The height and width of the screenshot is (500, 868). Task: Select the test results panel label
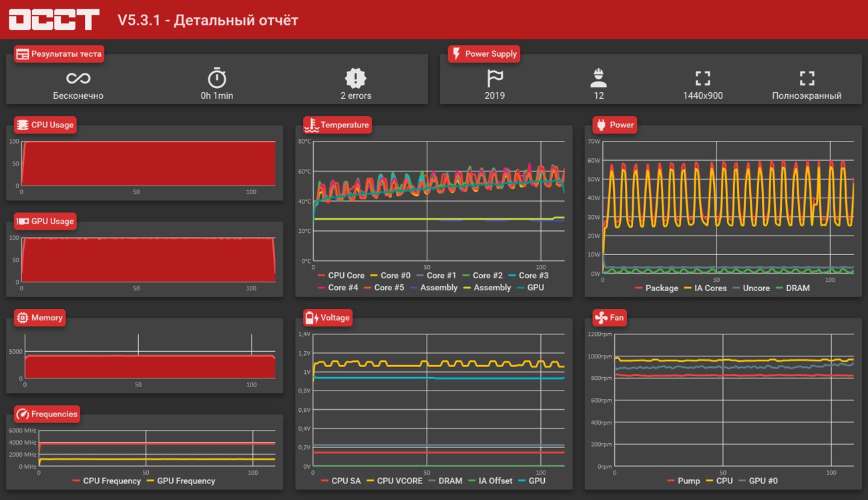coord(59,54)
